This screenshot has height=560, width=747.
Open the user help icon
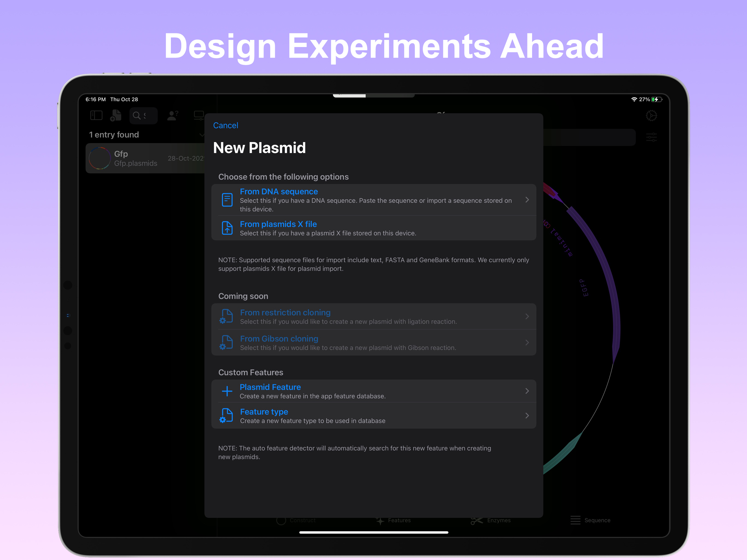tap(173, 115)
